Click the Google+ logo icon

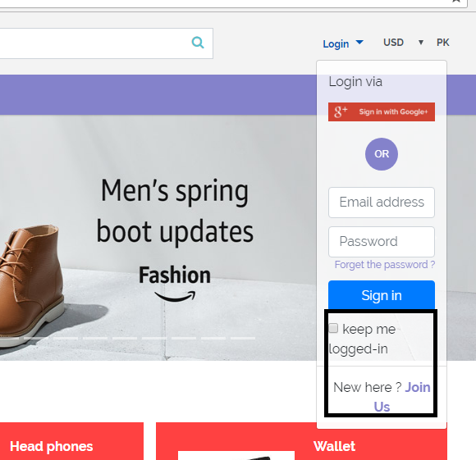341,112
